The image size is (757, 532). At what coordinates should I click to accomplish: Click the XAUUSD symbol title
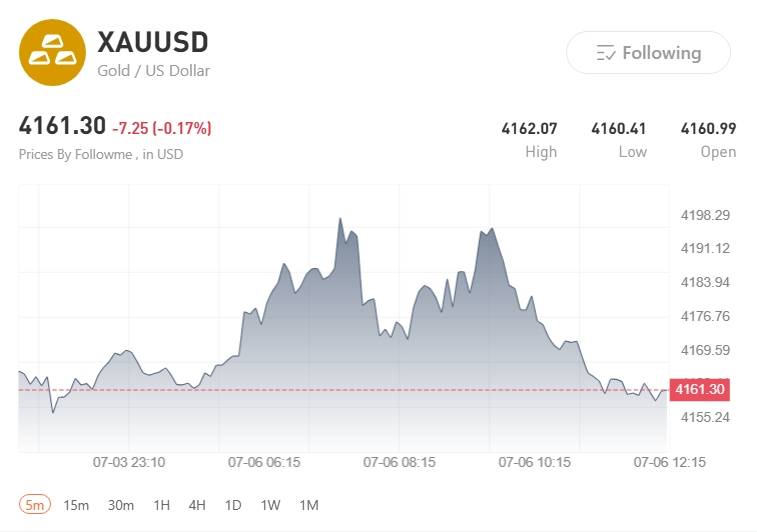coord(153,42)
